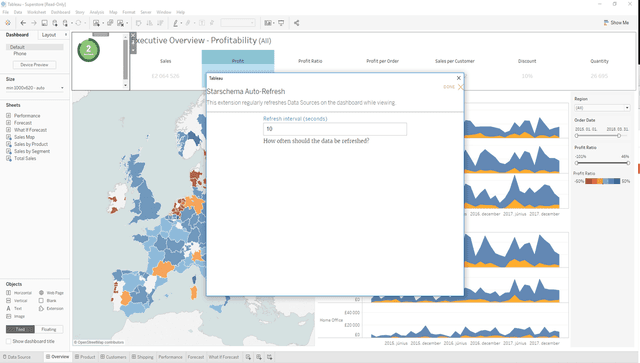640x363 pixels.
Task: Select the Image object
Action: pos(16,316)
